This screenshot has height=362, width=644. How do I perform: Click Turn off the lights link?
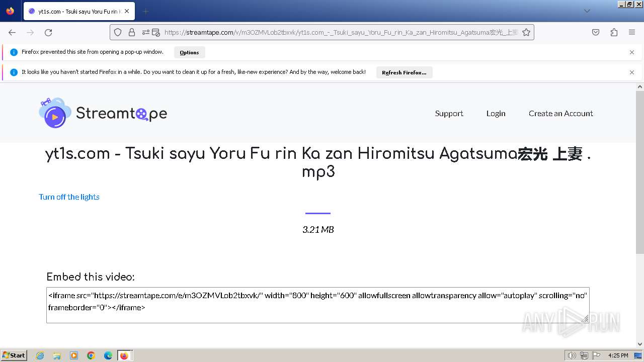69,197
